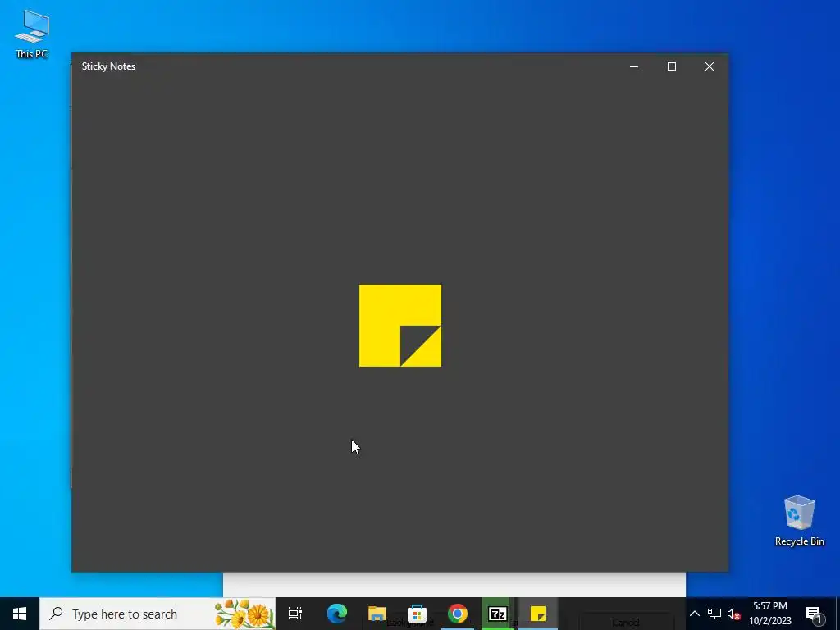
Task: Click the muted volume tray icon
Action: [x=734, y=614]
